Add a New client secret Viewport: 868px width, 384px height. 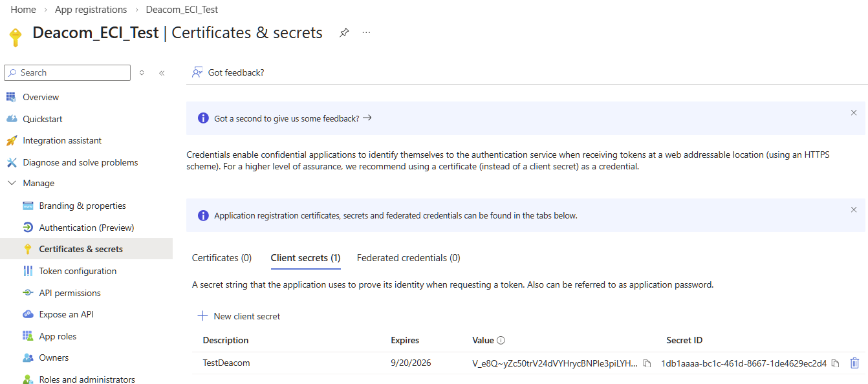239,316
